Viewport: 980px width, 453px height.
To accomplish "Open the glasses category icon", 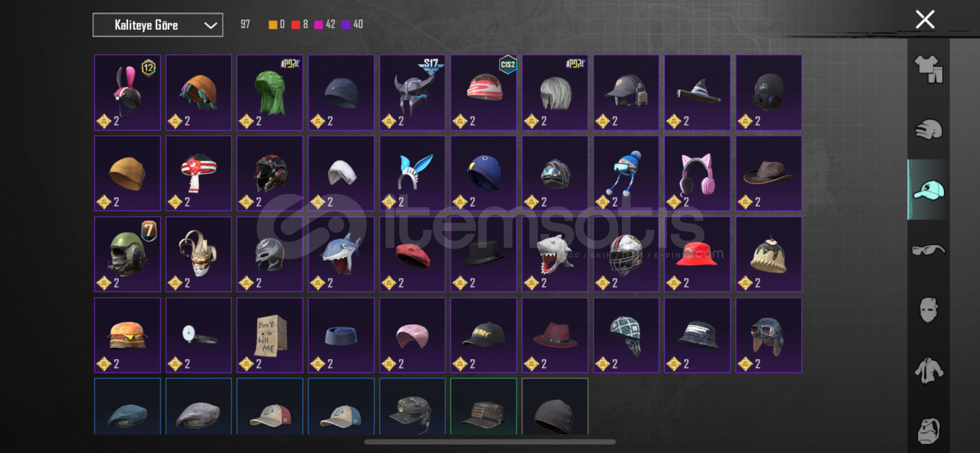I will [x=928, y=250].
